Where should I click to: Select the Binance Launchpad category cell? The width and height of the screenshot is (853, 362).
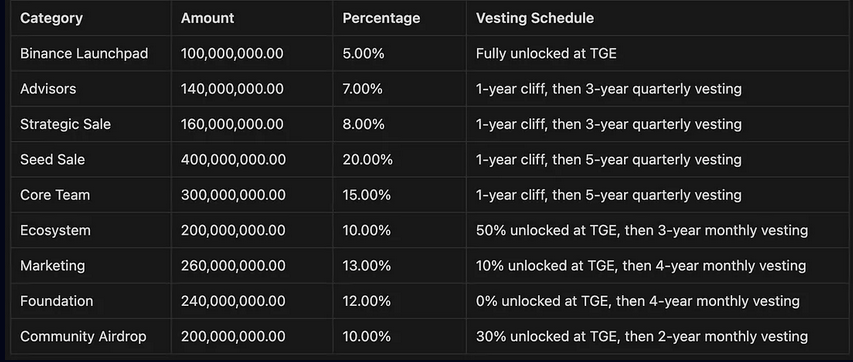[84, 53]
